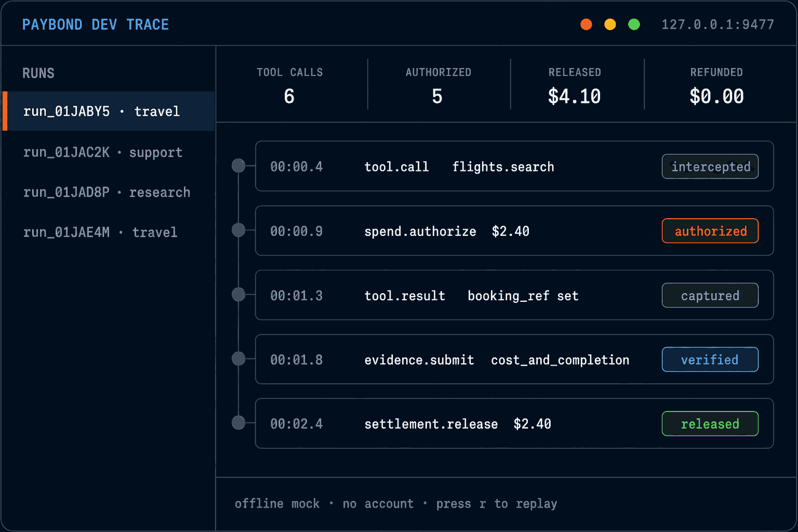Click the 127.0.0.1:9477 address
This screenshot has height=532, width=798.
[x=718, y=24]
